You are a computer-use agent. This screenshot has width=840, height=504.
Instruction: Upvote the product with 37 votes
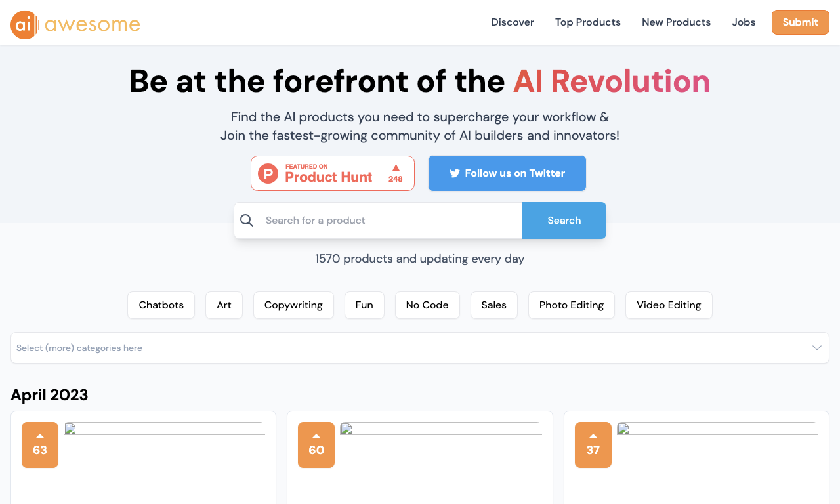pos(593,445)
